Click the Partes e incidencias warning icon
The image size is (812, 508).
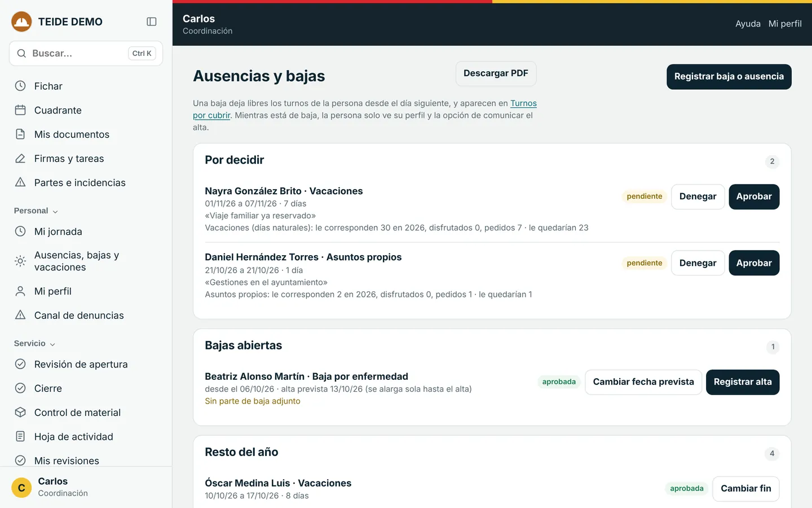20,182
